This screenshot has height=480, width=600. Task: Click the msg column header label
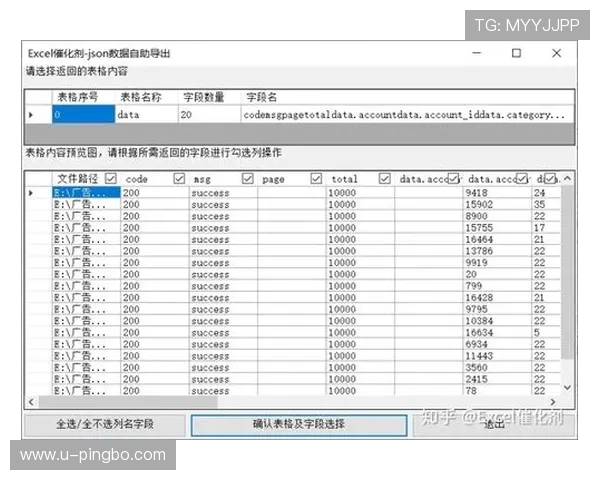202,180
